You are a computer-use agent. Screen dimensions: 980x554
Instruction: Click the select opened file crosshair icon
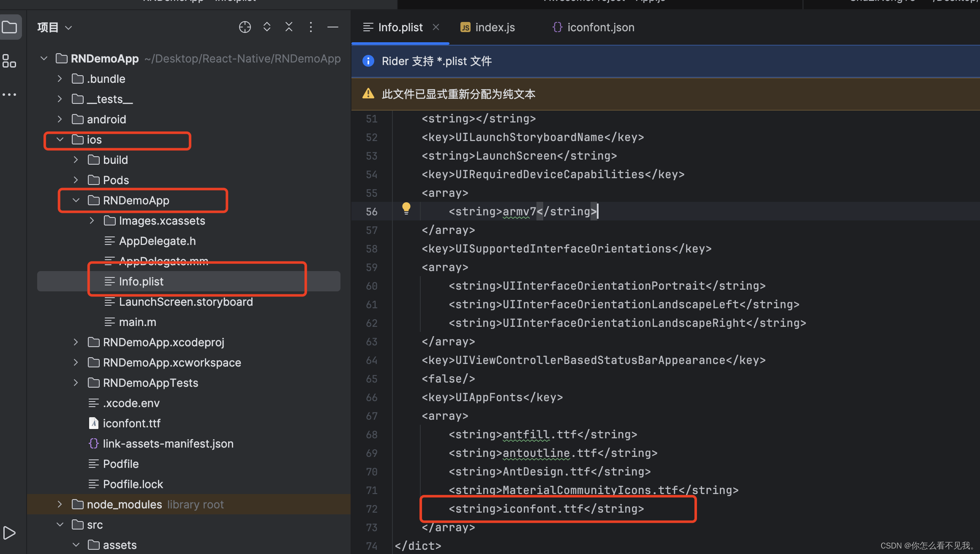pos(245,27)
